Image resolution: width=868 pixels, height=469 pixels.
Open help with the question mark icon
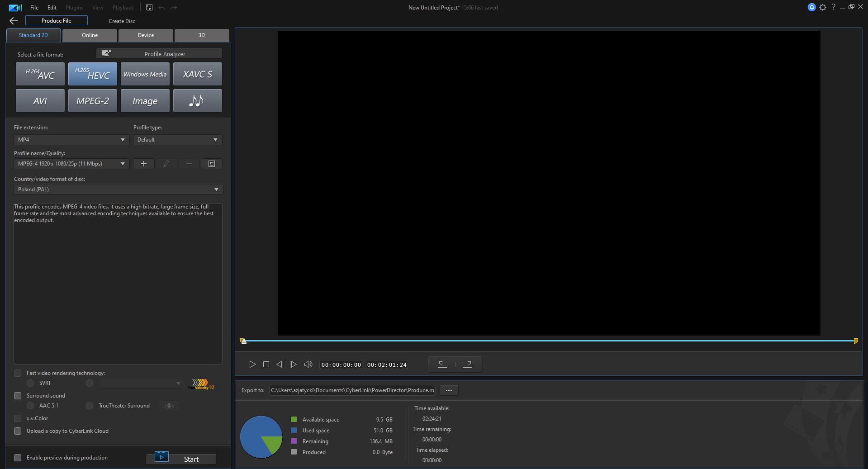pos(833,7)
